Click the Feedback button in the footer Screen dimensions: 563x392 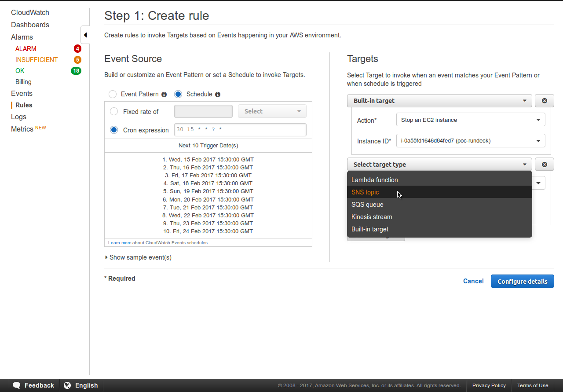tap(33, 385)
